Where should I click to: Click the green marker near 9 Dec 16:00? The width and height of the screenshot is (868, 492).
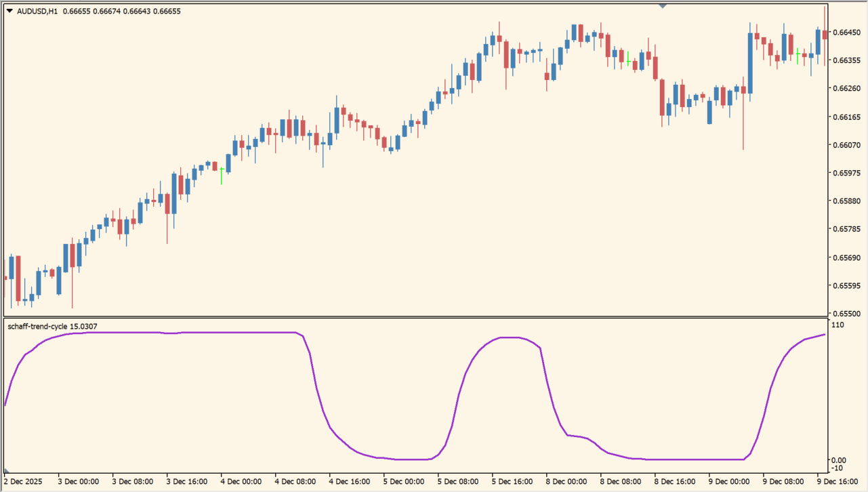(x=798, y=55)
